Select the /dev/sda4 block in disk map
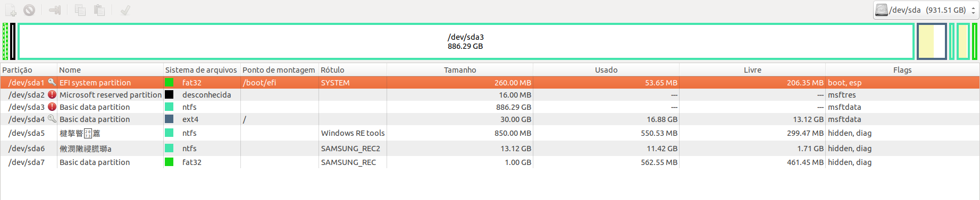The image size is (980, 200). [932, 41]
